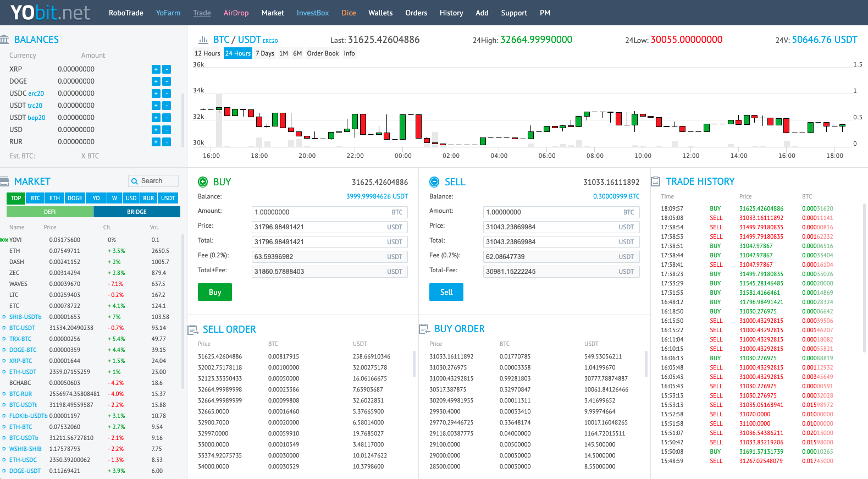The height and width of the screenshot is (479, 868).
Task: Click the plus icon for XRP balance
Action: [156, 69]
